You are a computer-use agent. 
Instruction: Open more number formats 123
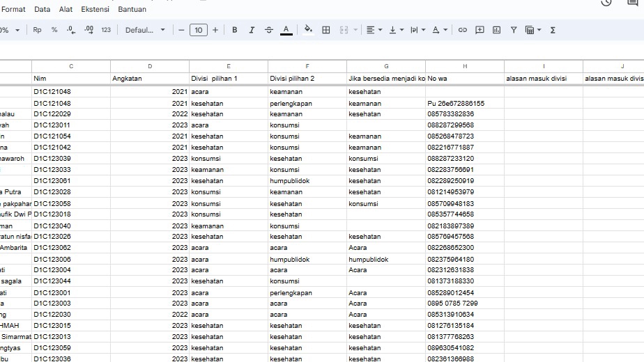coord(106,30)
